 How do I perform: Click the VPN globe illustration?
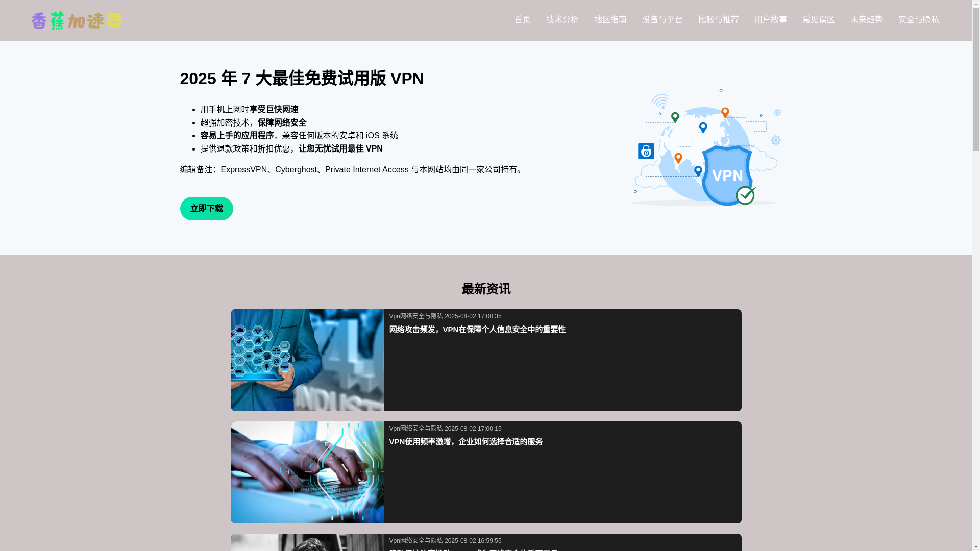point(706,148)
